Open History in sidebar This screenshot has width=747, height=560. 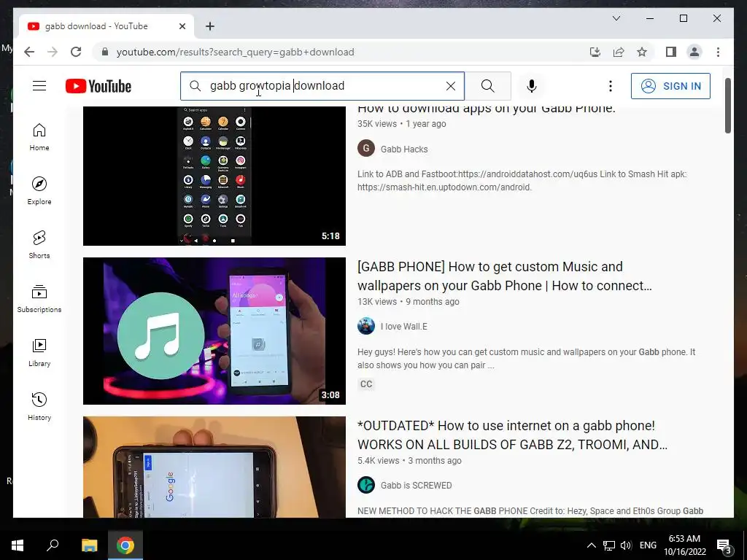pyautogui.click(x=39, y=407)
